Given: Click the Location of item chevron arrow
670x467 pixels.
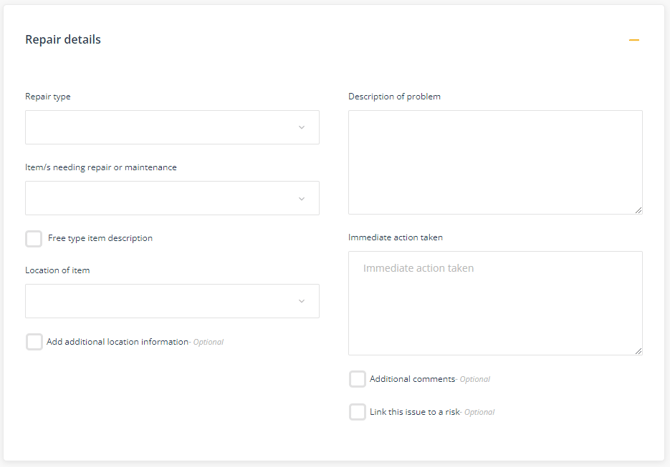Looking at the screenshot, I should pyautogui.click(x=302, y=301).
